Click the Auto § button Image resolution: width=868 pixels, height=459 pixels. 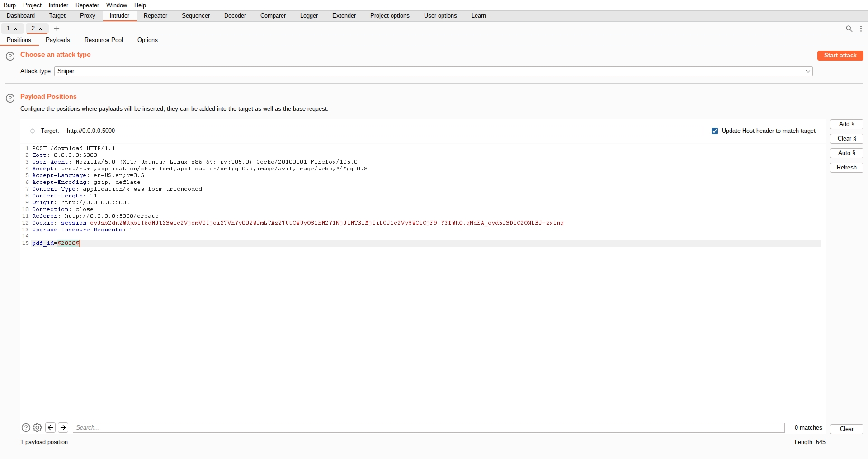pos(846,153)
